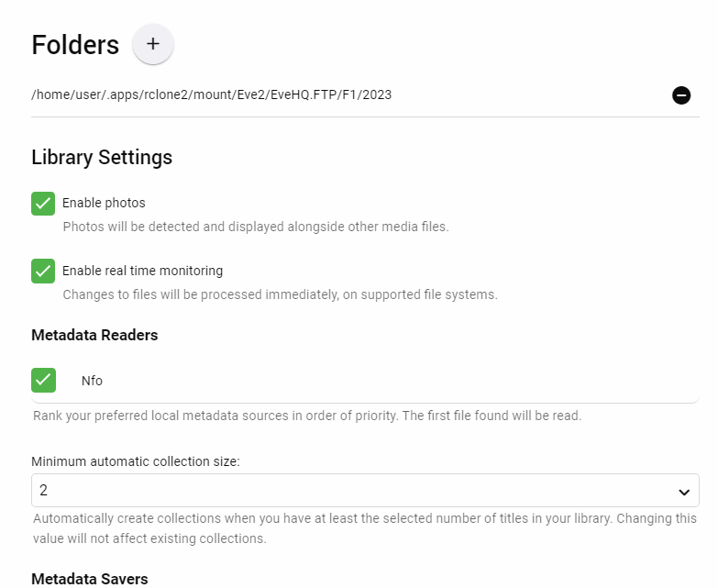Image resolution: width=718 pixels, height=588 pixels.
Task: Click the chevron arrow on the collection size field
Action: coord(683,492)
